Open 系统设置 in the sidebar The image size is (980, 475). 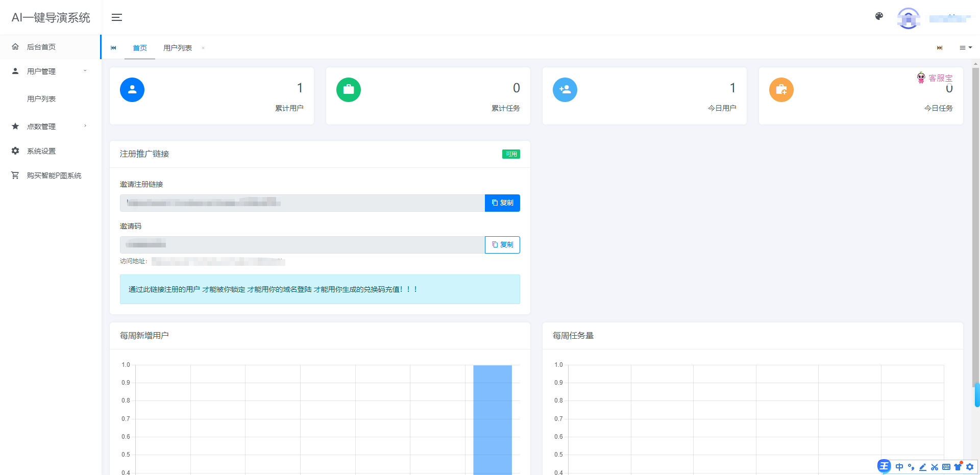tap(41, 151)
